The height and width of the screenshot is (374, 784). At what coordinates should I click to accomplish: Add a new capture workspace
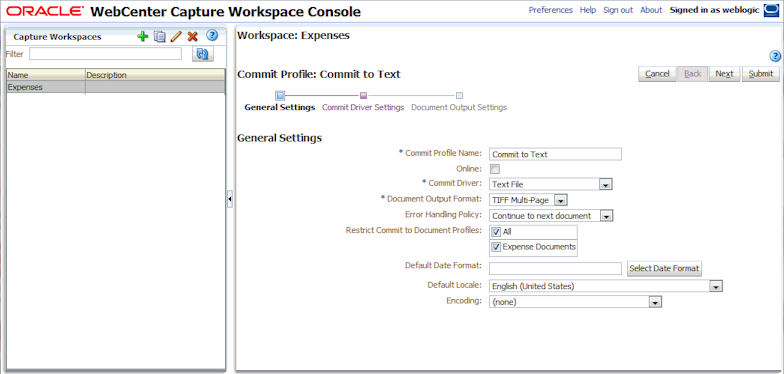[x=143, y=36]
